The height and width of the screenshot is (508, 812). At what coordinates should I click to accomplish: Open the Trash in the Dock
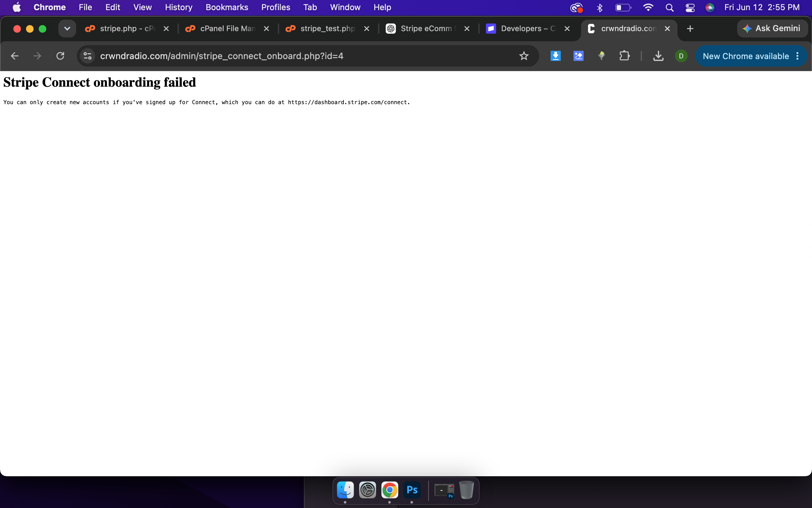tap(466, 490)
